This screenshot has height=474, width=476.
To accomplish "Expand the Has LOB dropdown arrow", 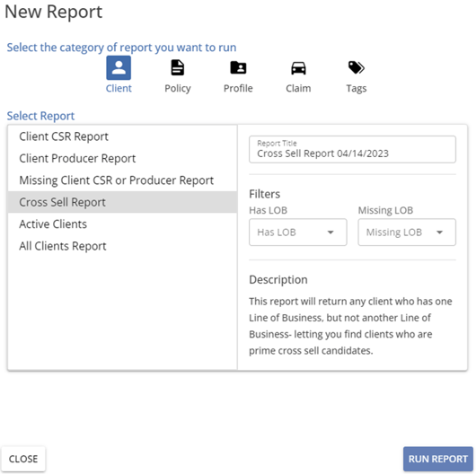I will [x=331, y=233].
